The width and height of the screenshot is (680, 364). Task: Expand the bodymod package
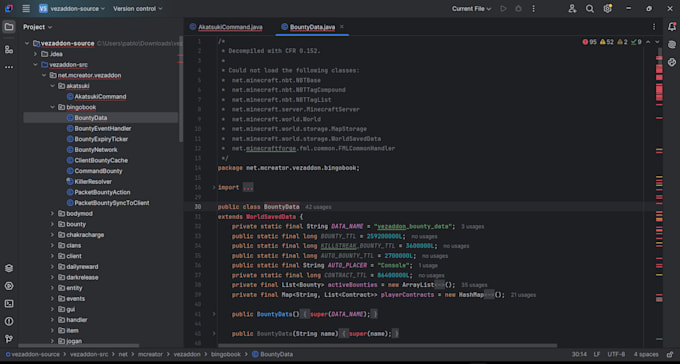(x=52, y=213)
